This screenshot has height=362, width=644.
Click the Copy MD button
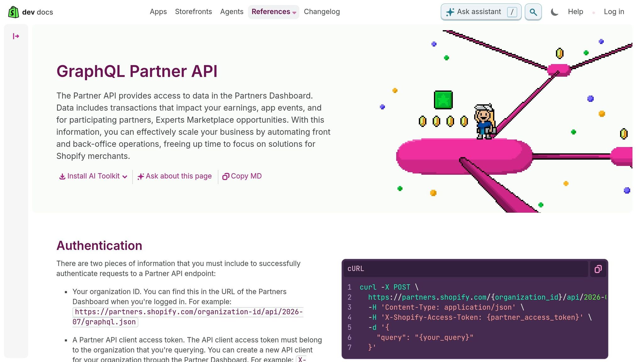(x=242, y=176)
